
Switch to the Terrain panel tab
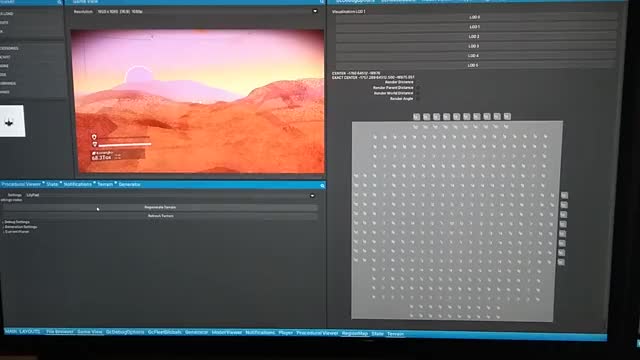coord(105,184)
